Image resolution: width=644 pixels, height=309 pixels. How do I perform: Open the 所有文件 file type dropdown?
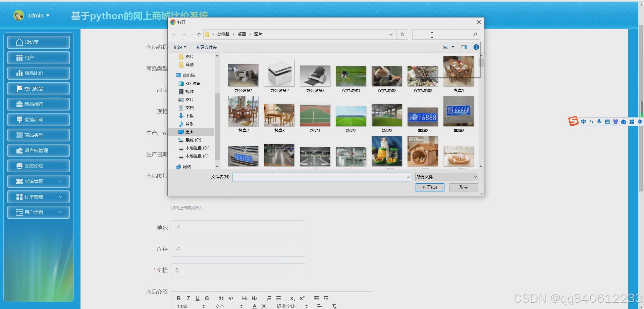[x=446, y=177]
